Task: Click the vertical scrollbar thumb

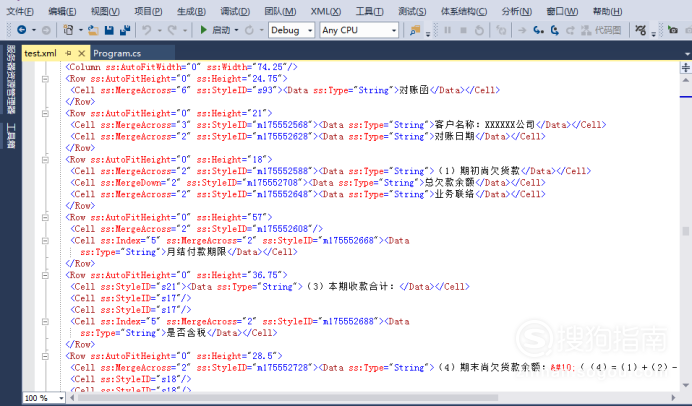Action: click(685, 231)
